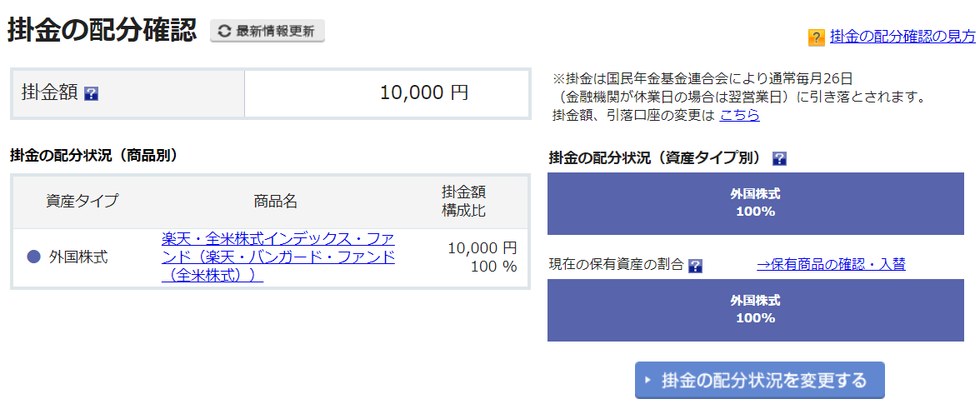980x419 pixels.
Task: Open the 楽天・全米株式インデックス・ファンド product link
Action: 278,257
